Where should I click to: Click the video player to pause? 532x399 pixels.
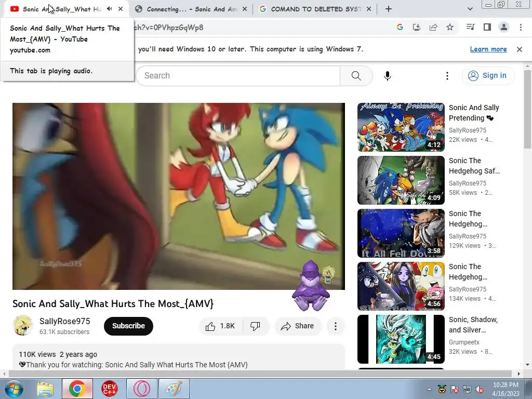pos(179,196)
